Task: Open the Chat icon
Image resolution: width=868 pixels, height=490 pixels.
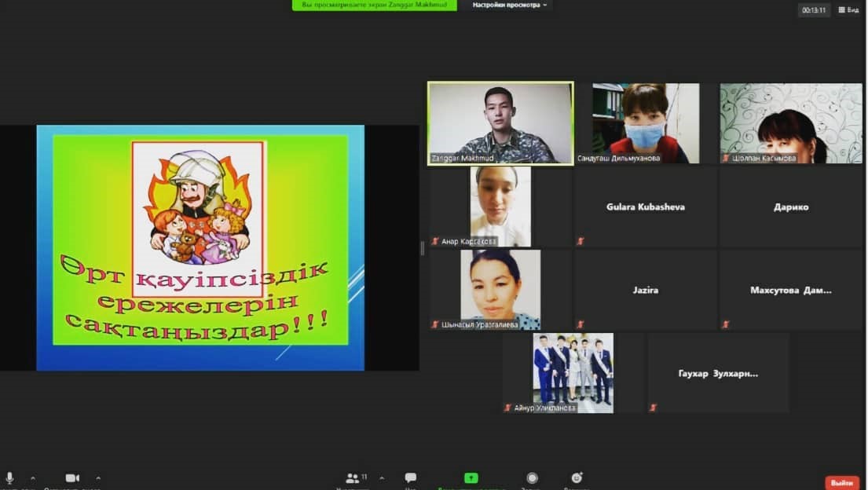Action: [x=410, y=477]
